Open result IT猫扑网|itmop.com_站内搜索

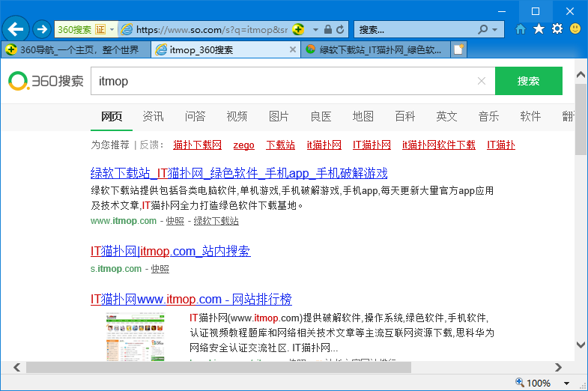point(171,251)
